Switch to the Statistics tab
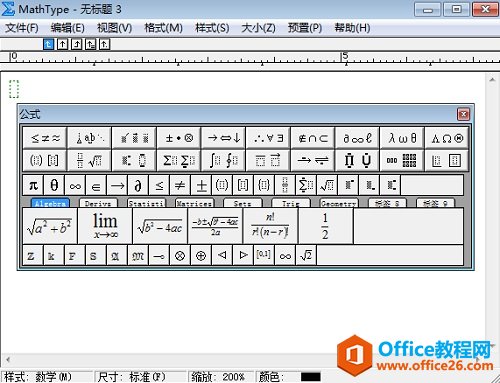The height and width of the screenshot is (383, 500). click(x=146, y=203)
